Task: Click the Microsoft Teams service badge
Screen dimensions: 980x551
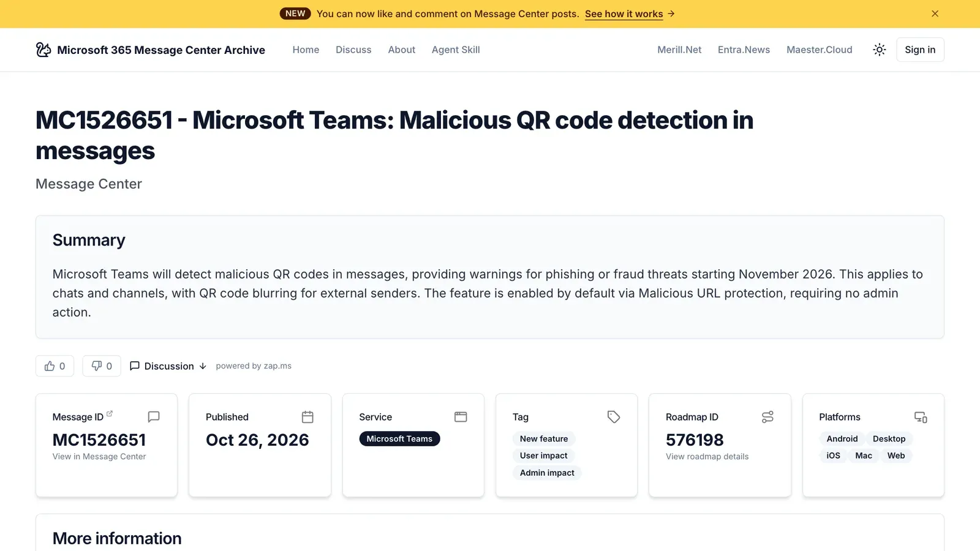Action: point(399,439)
